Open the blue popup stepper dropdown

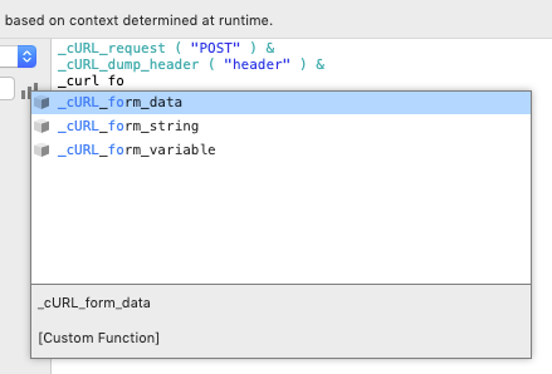pos(27,56)
